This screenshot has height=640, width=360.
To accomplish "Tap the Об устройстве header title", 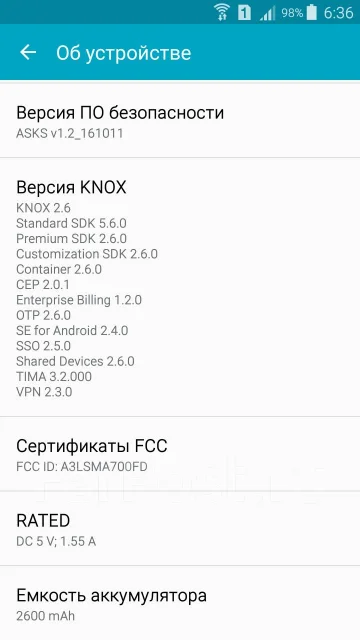I will tap(124, 53).
